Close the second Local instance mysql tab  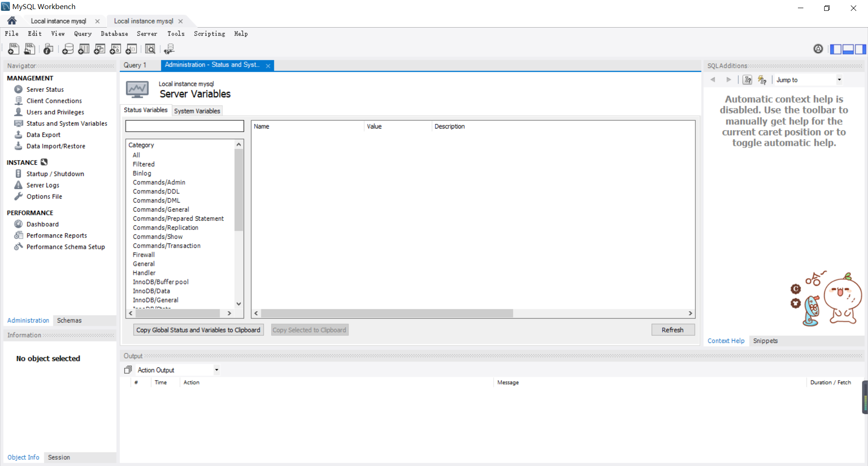180,21
